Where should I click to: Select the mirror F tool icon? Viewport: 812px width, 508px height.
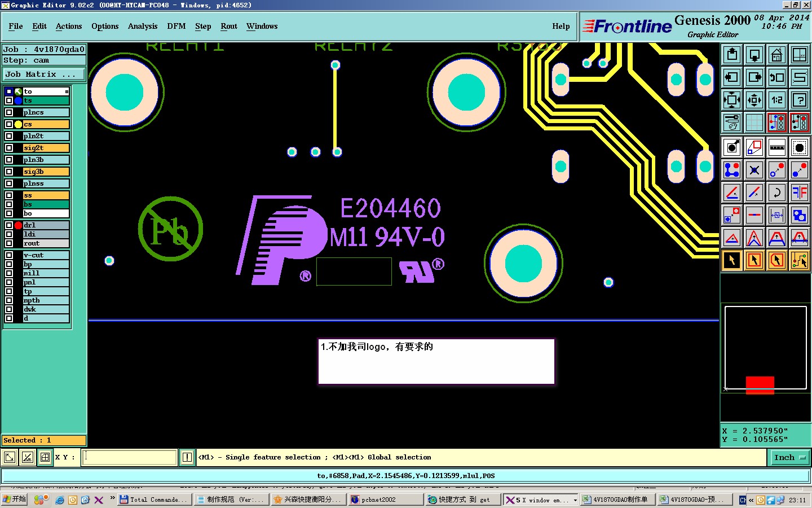pos(800,192)
